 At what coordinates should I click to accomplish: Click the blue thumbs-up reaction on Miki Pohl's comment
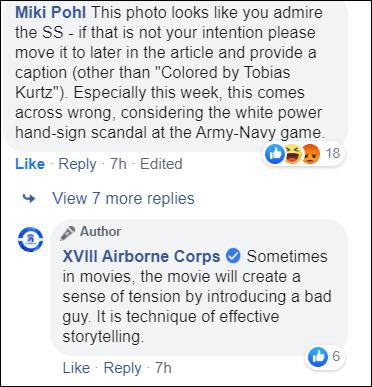click(x=275, y=154)
